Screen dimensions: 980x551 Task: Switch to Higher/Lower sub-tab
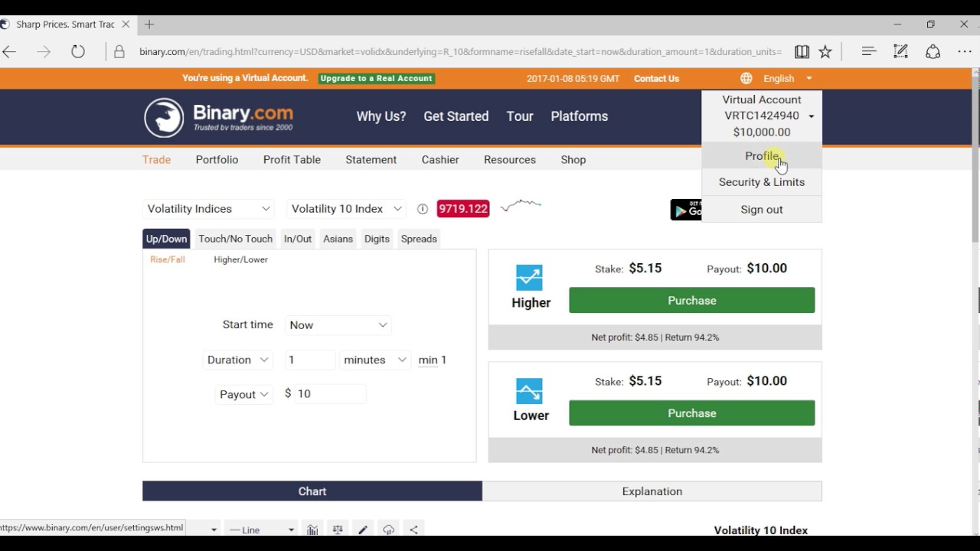pyautogui.click(x=240, y=259)
